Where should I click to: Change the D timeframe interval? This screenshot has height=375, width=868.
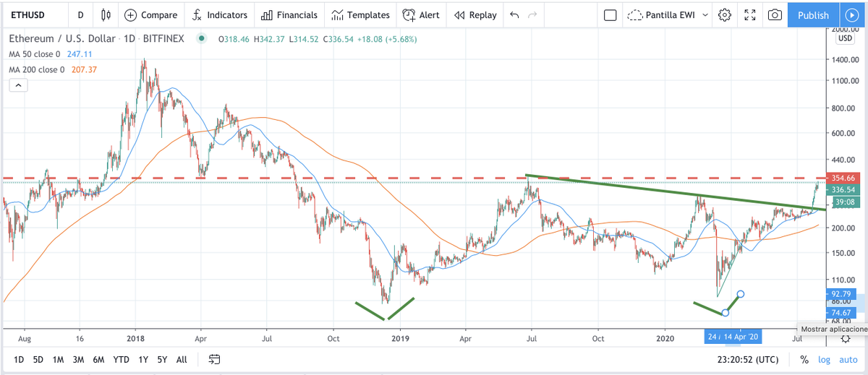coord(80,14)
